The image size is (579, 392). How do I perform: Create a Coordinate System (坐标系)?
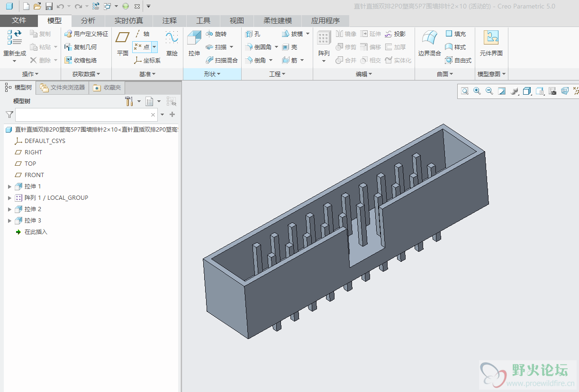click(x=147, y=61)
